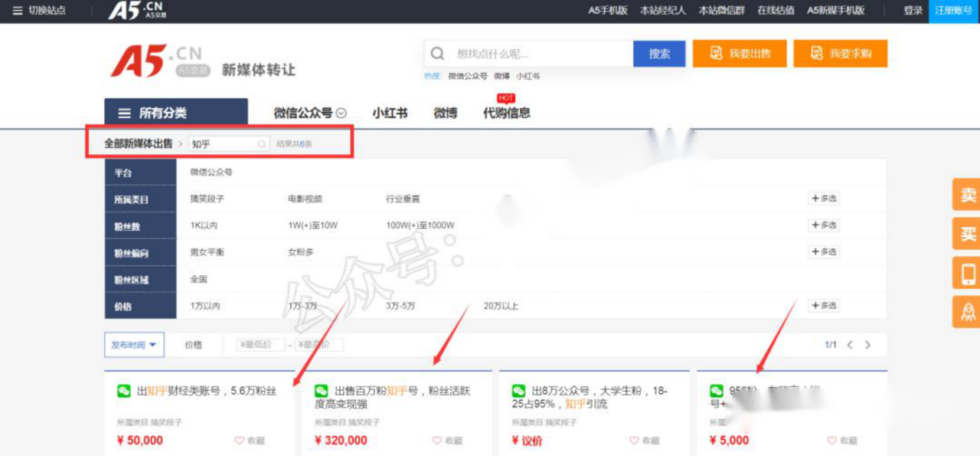Favorite the 议价 listing heart icon
Image resolution: width=980 pixels, height=456 pixels.
[x=634, y=441]
